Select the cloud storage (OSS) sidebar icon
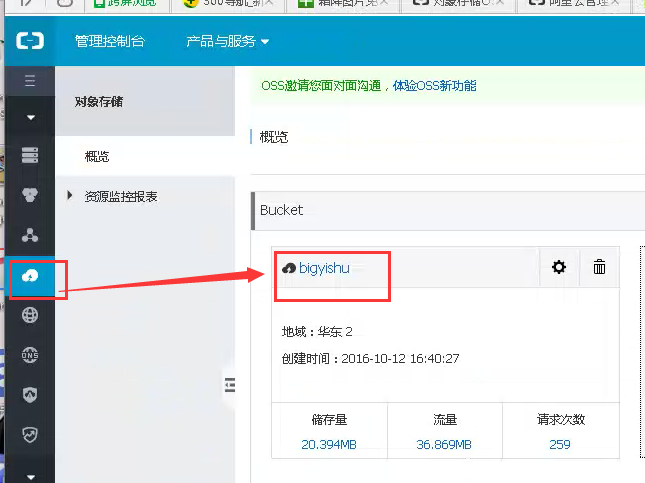Image resolution: width=645 pixels, height=483 pixels. 29,276
